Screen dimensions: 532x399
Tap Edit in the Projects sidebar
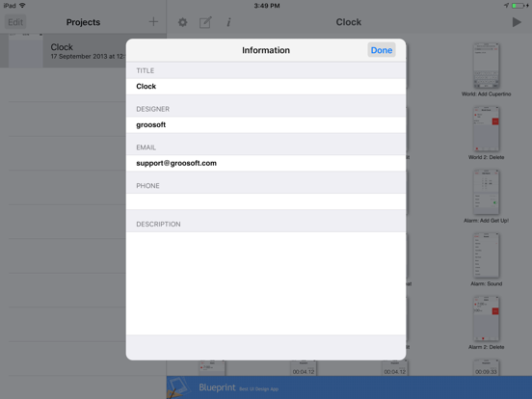(x=15, y=22)
